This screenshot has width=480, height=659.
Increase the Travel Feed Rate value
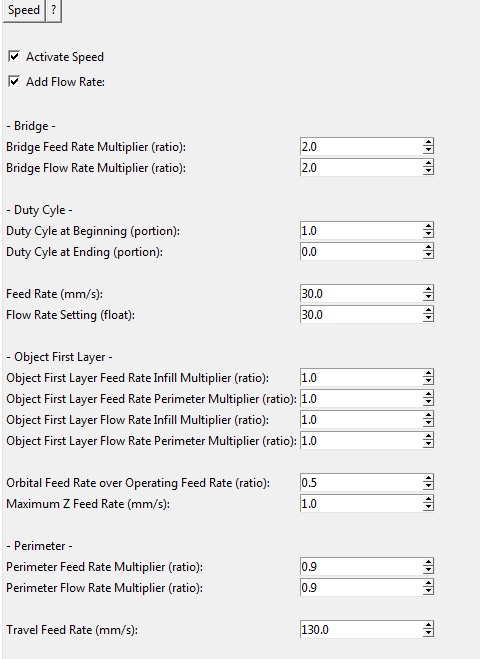tap(428, 626)
